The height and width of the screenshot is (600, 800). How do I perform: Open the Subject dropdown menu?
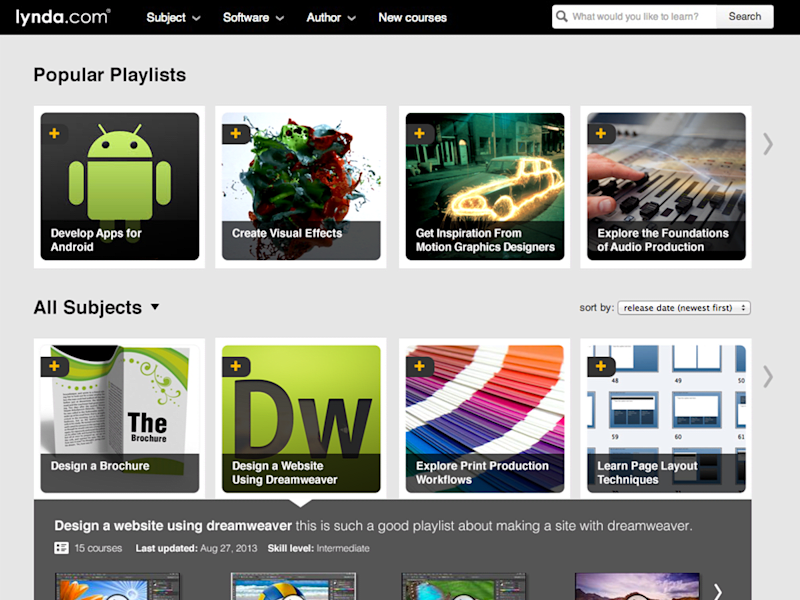pyautogui.click(x=173, y=18)
